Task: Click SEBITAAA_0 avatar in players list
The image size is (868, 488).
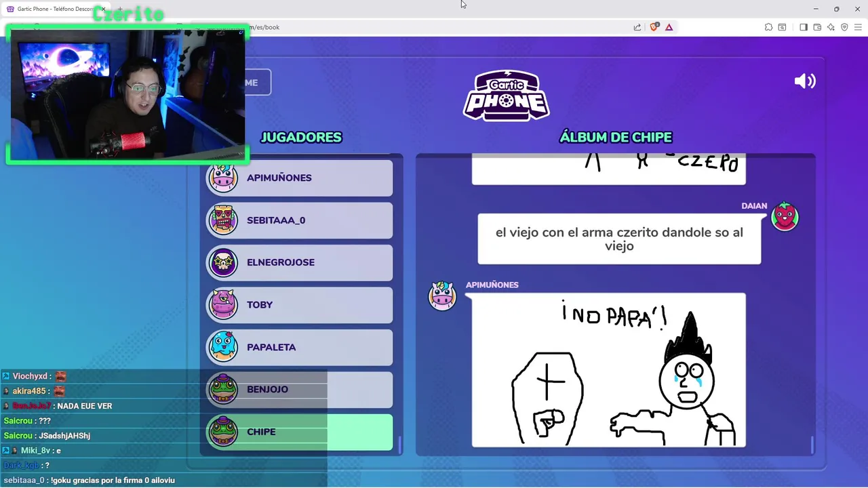Action: pyautogui.click(x=223, y=220)
